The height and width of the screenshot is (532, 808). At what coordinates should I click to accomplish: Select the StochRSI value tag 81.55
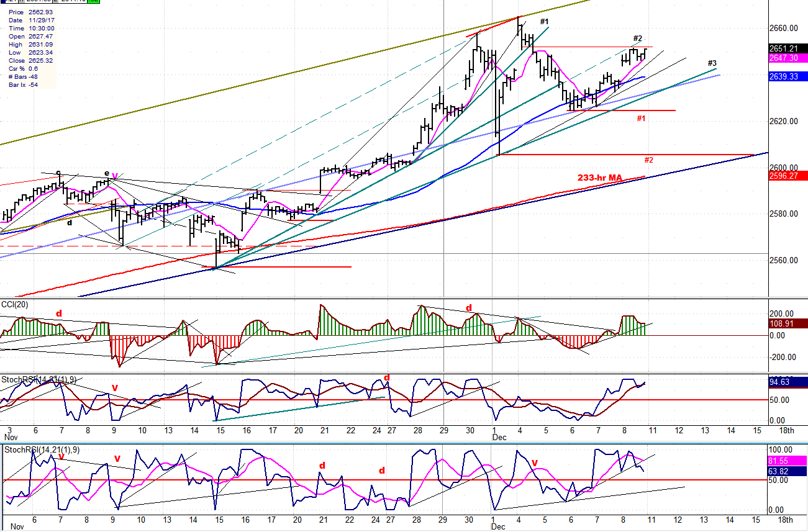(x=787, y=462)
